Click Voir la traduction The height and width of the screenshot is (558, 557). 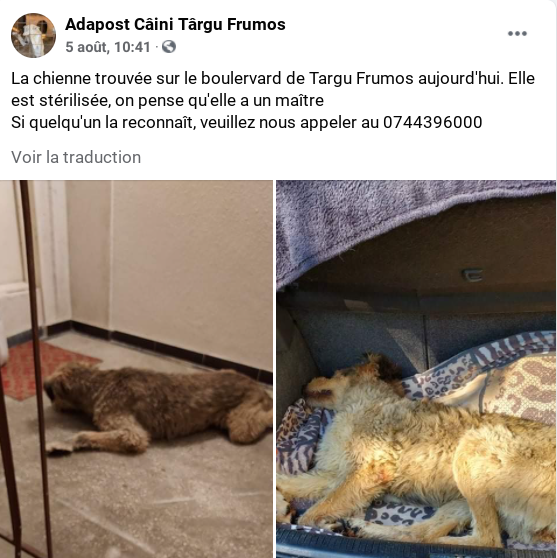click(x=76, y=157)
